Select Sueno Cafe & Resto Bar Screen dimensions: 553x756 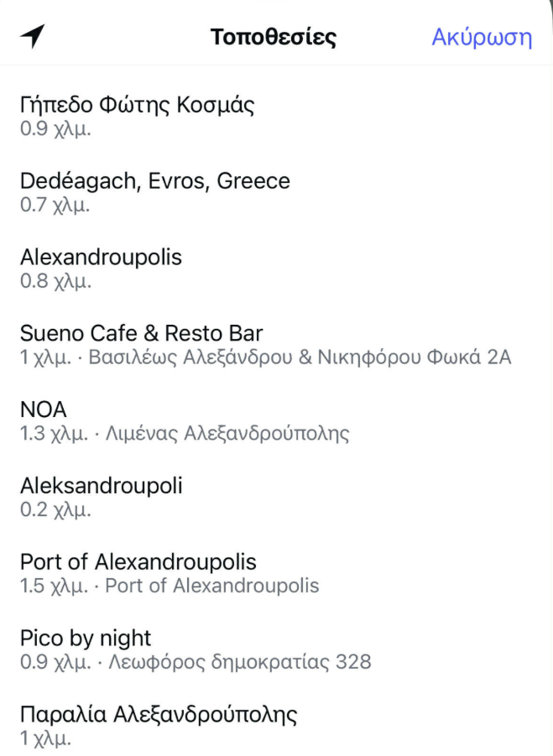tap(141, 333)
